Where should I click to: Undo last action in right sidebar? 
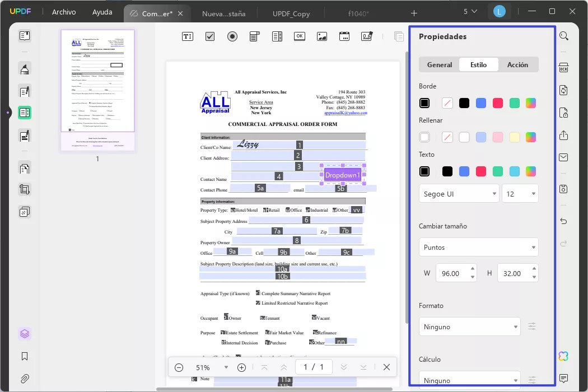click(x=563, y=221)
